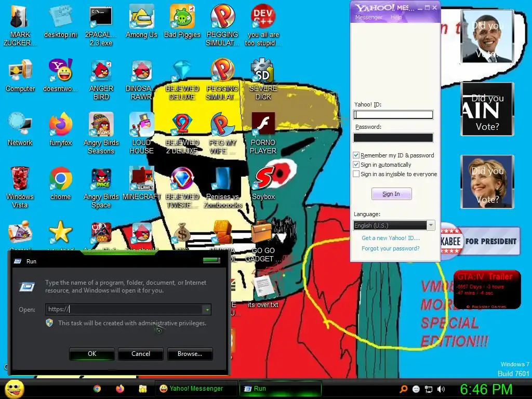
Task: Open the Language dropdown in Yahoo Messenger
Action: click(x=394, y=225)
